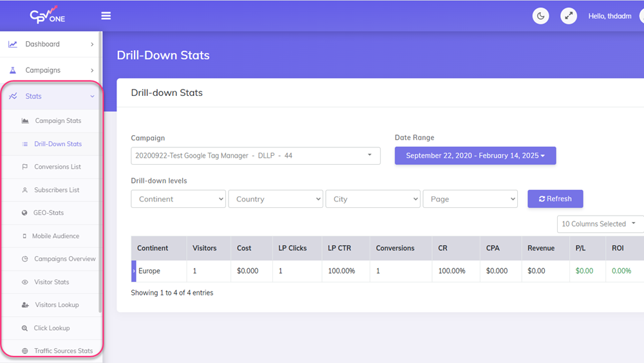Click the Visitor Stats eye icon
The height and width of the screenshot is (363, 644).
coord(24,283)
